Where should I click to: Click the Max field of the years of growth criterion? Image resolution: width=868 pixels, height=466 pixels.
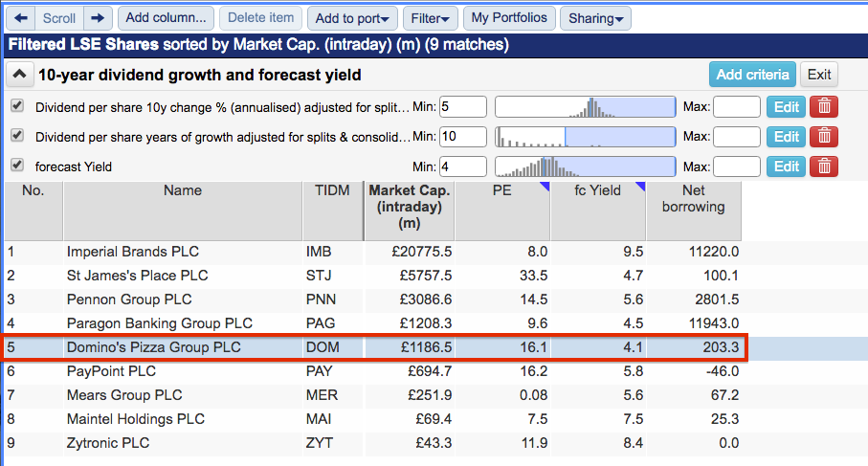(x=737, y=137)
